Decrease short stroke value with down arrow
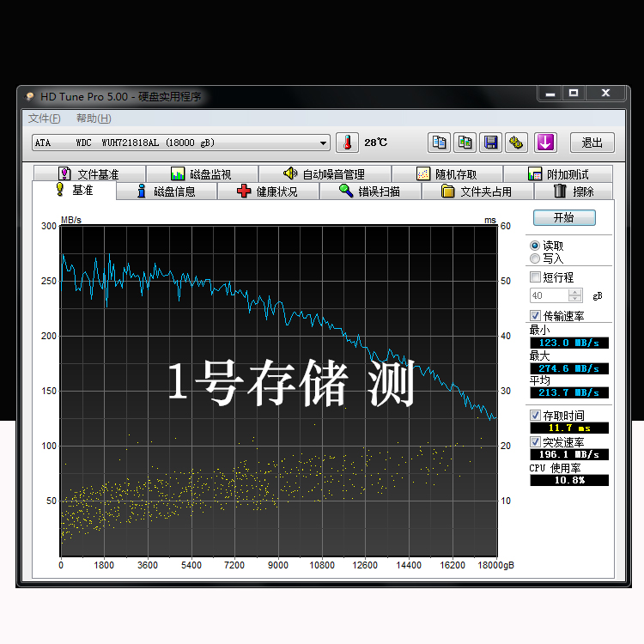 pyautogui.click(x=575, y=299)
